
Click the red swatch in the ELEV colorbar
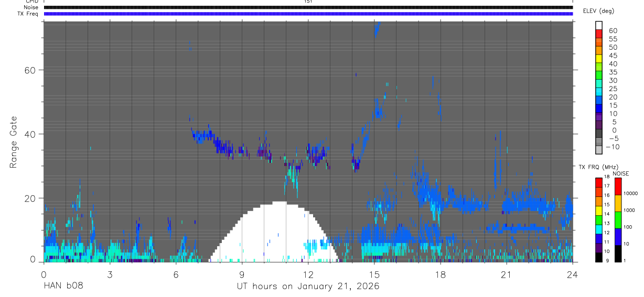tap(598, 32)
